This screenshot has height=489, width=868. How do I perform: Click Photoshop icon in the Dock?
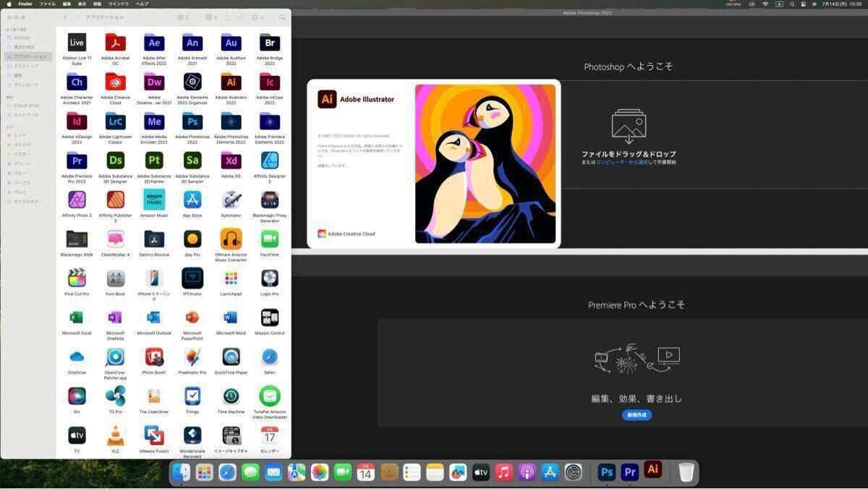click(x=607, y=472)
